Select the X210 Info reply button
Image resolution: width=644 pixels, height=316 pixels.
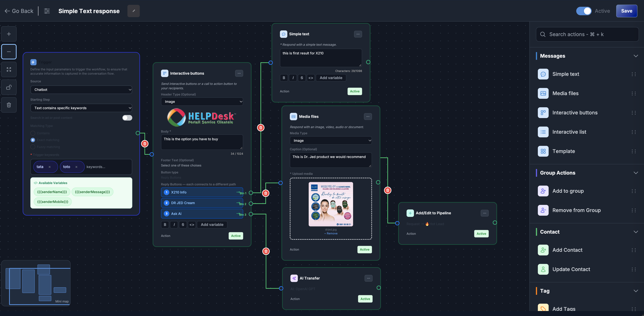(202, 192)
